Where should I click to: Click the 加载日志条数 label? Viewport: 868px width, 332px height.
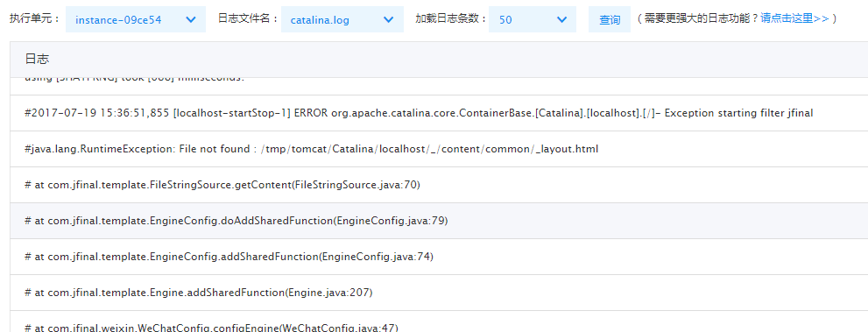[x=451, y=18]
